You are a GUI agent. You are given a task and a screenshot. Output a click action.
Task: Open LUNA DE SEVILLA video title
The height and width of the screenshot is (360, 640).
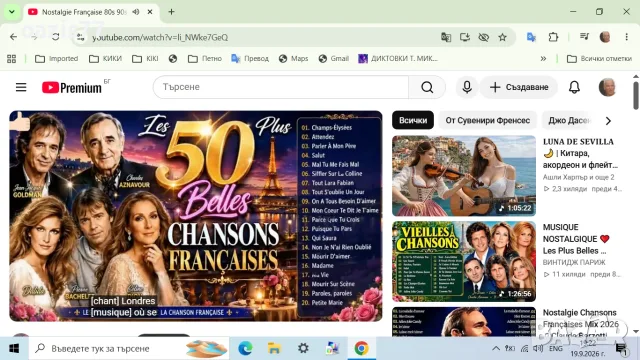[x=580, y=153]
